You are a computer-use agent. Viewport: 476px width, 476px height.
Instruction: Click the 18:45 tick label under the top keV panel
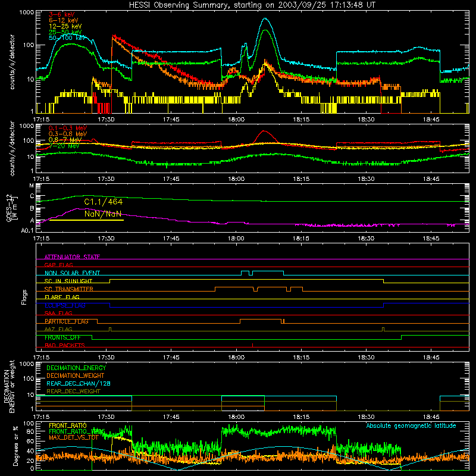pos(431,120)
